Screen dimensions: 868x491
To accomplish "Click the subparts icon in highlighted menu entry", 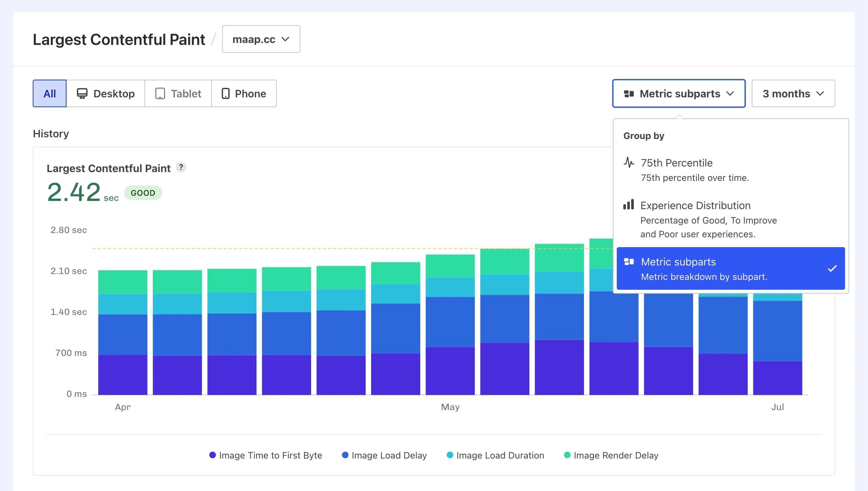I will [630, 262].
